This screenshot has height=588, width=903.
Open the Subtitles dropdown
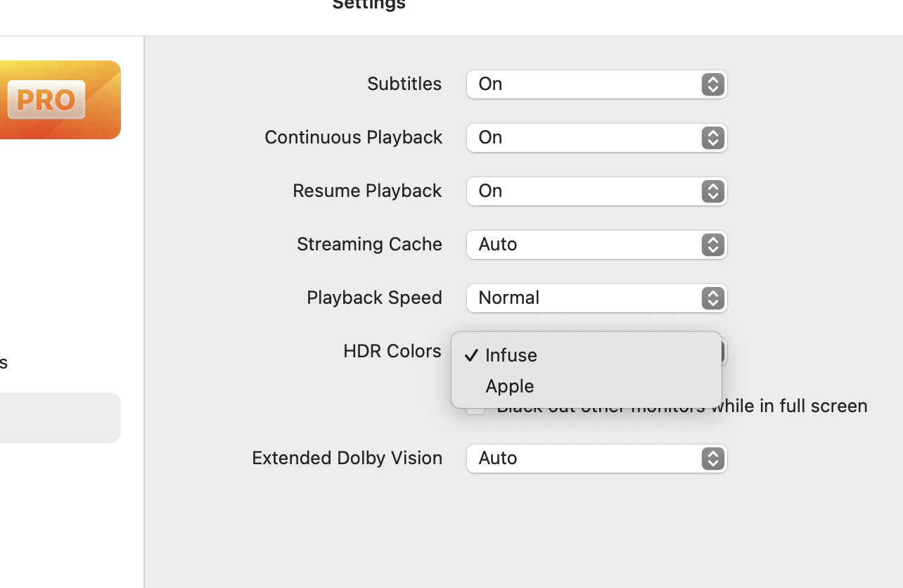point(596,84)
